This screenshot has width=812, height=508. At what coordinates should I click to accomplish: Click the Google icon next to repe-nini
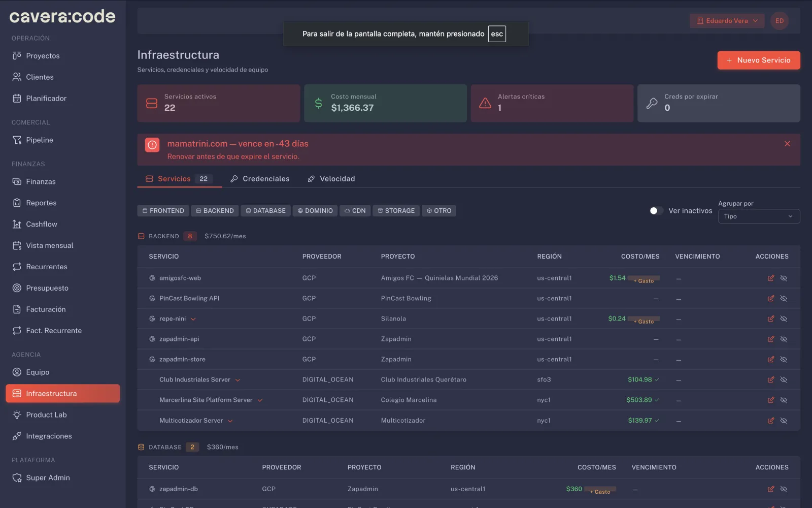coord(152,319)
